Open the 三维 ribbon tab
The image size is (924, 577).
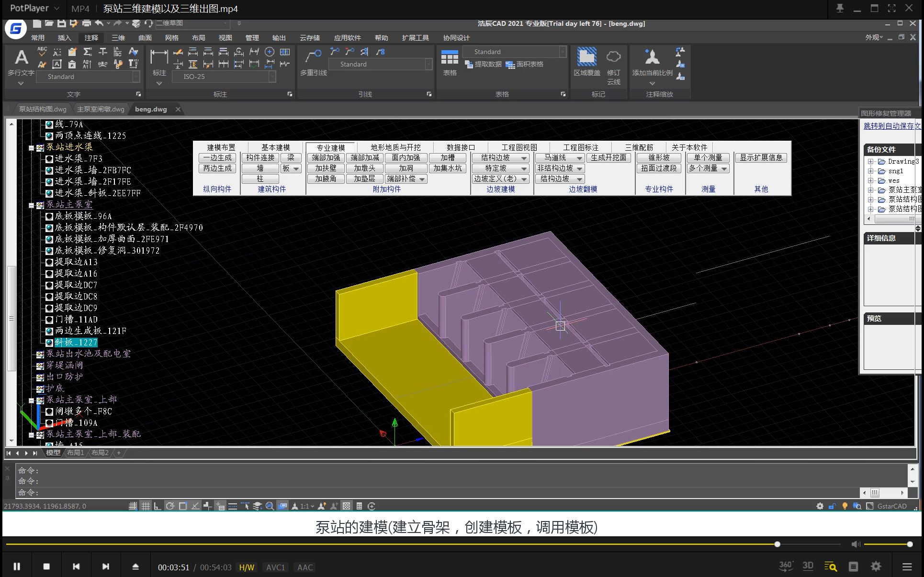tap(118, 38)
